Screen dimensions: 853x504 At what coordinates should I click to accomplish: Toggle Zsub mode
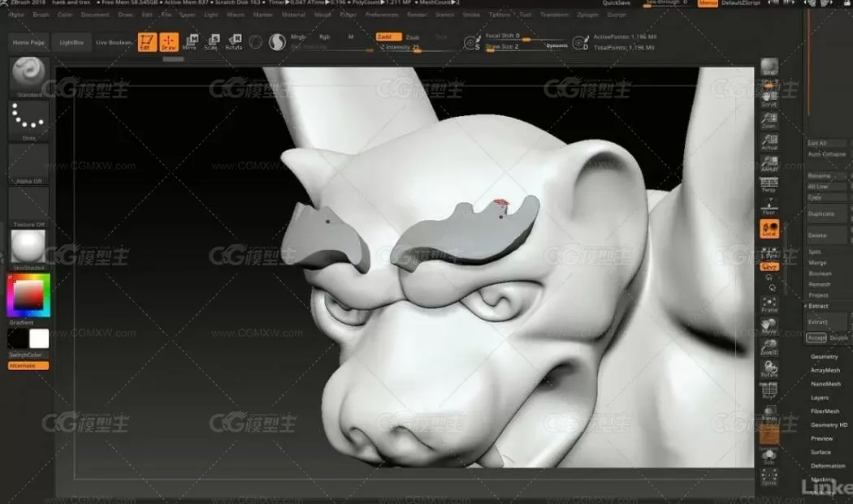[x=413, y=37]
